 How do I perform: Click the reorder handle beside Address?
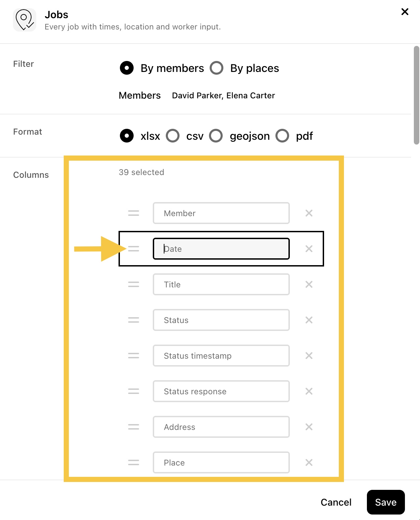(133, 427)
